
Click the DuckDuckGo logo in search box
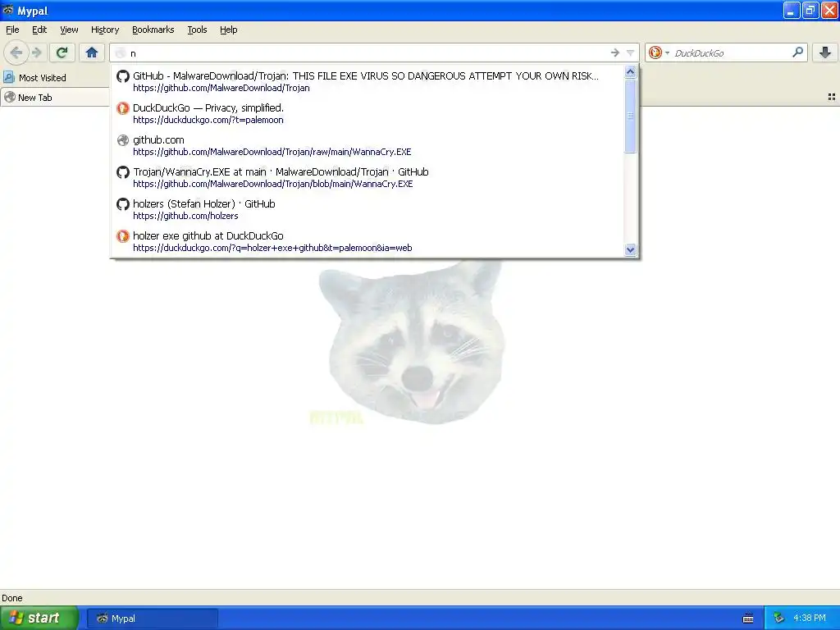point(655,52)
